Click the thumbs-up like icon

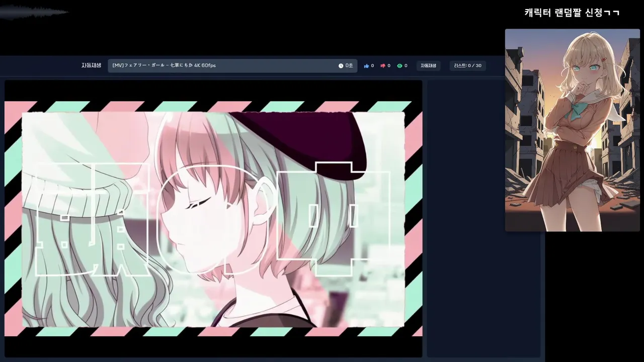point(366,66)
